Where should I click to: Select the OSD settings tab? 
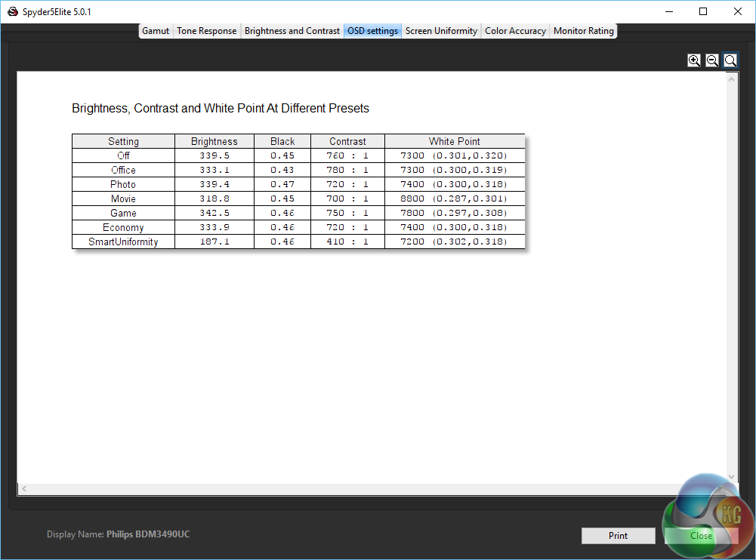[372, 31]
